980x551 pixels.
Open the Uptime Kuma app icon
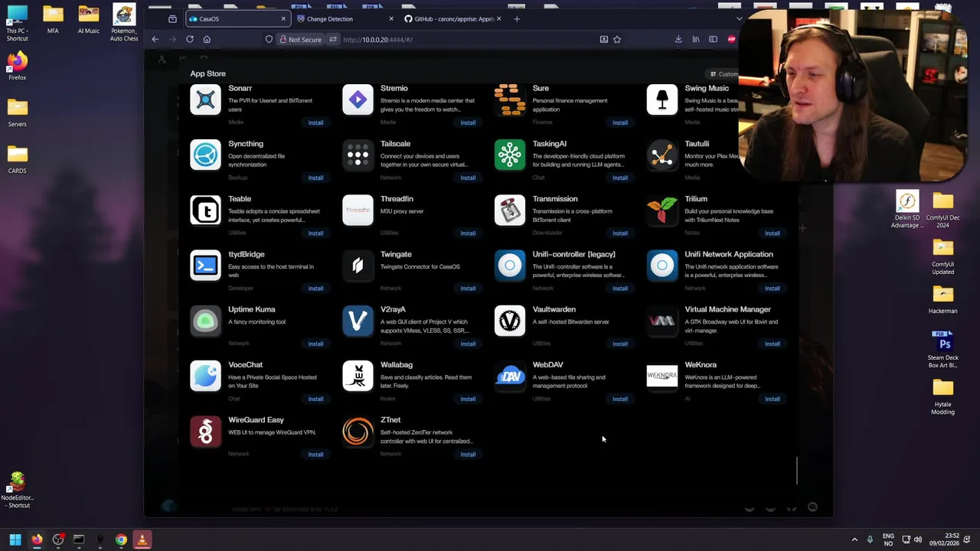(205, 321)
